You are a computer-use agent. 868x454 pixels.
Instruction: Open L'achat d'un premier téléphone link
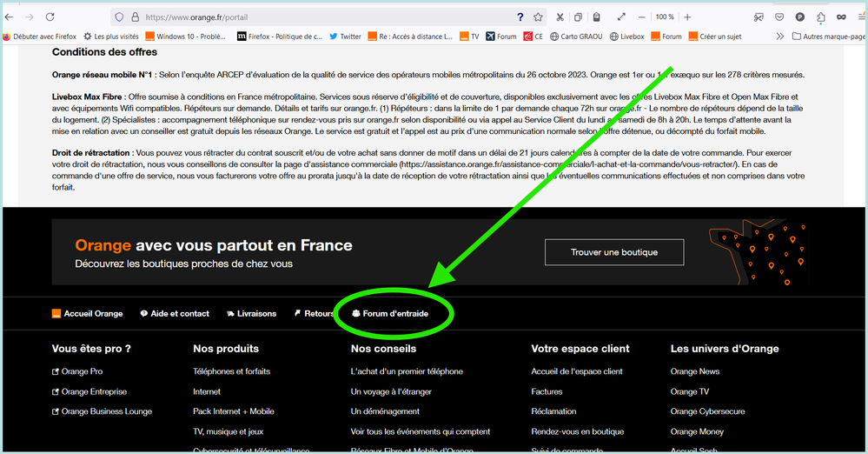tap(407, 371)
